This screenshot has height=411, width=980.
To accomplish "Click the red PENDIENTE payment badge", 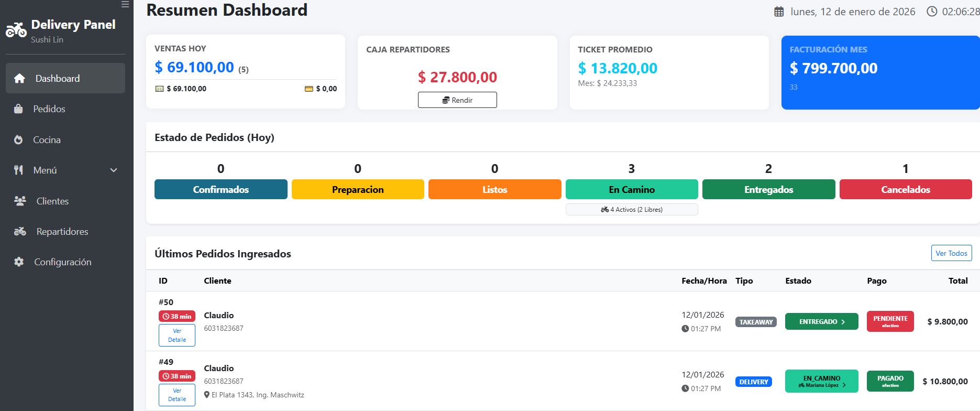I will 890,321.
